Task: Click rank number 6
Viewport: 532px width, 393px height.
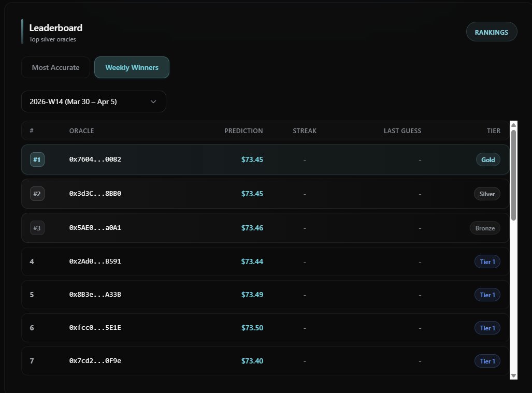Action: point(32,328)
